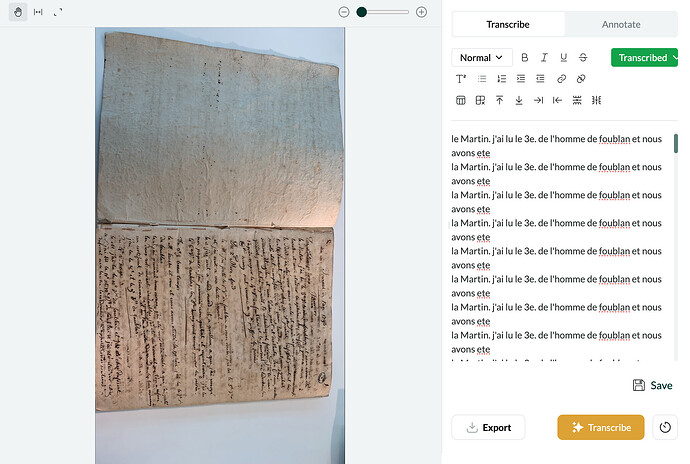Toggle fullscreen view of the manuscript
This screenshot has height=464, width=690.
[58, 12]
